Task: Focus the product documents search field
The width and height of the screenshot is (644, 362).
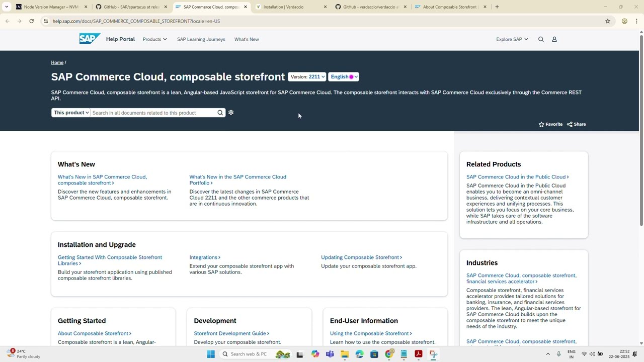Action: pyautogui.click(x=153, y=113)
